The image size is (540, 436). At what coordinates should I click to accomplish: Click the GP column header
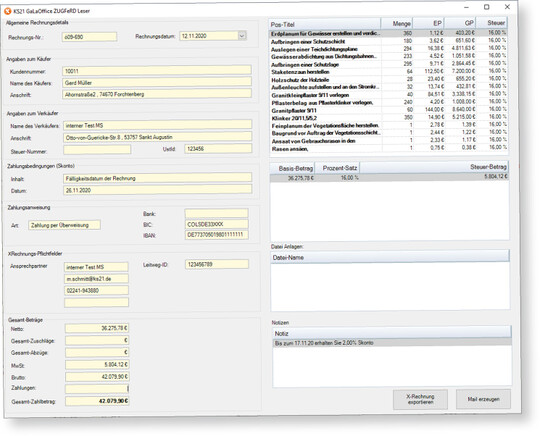click(x=460, y=23)
